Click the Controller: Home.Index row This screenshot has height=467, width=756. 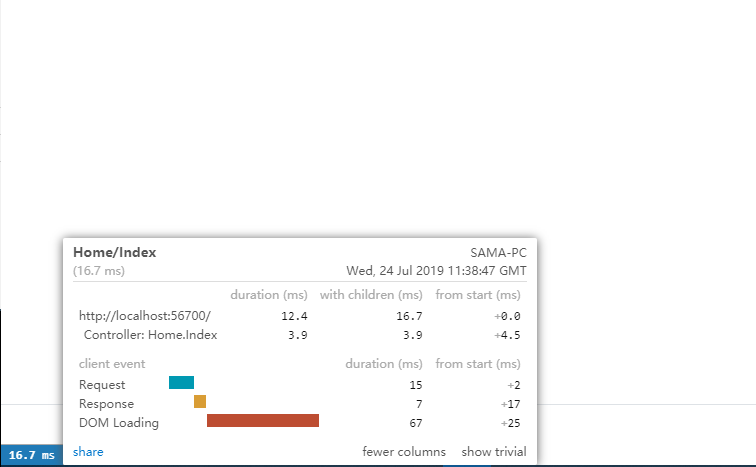click(150, 335)
